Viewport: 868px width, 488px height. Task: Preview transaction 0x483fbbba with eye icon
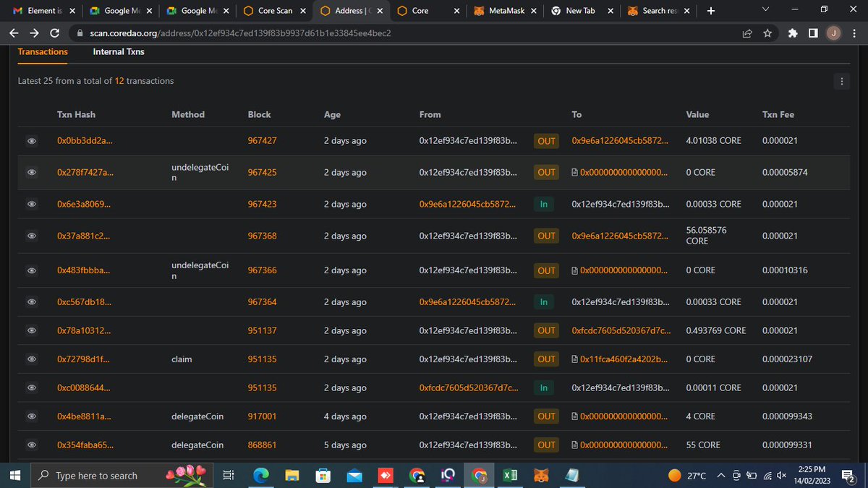[x=32, y=270]
